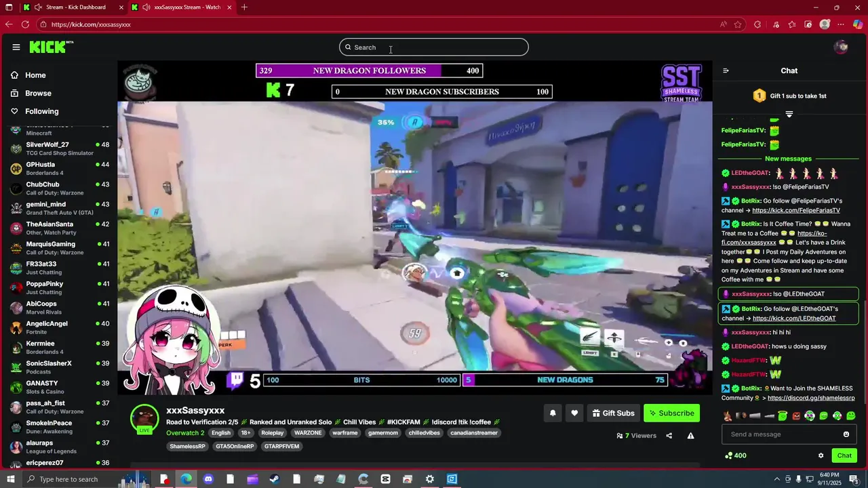The height and width of the screenshot is (488, 868).
Task: Open Steam from taskbar
Action: coord(275,479)
